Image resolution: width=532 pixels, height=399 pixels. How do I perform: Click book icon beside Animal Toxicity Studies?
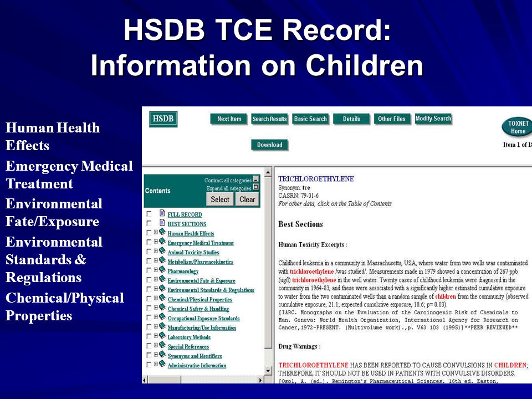(162, 250)
